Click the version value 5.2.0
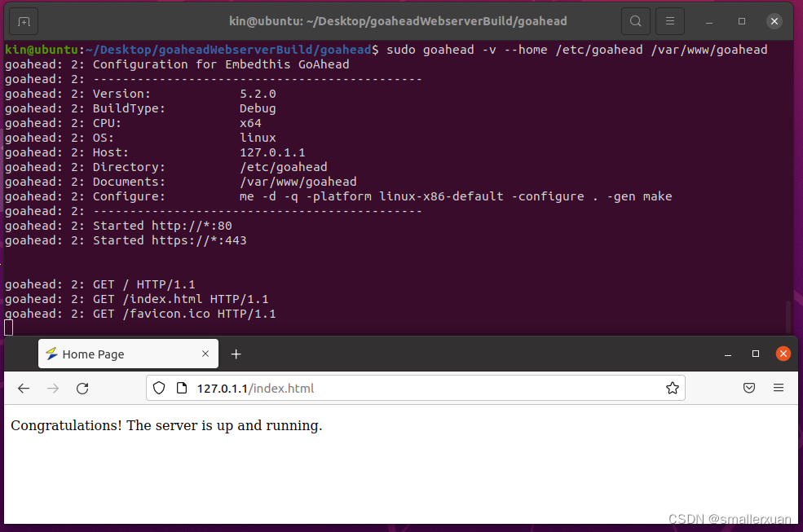803x532 pixels. tap(258, 94)
